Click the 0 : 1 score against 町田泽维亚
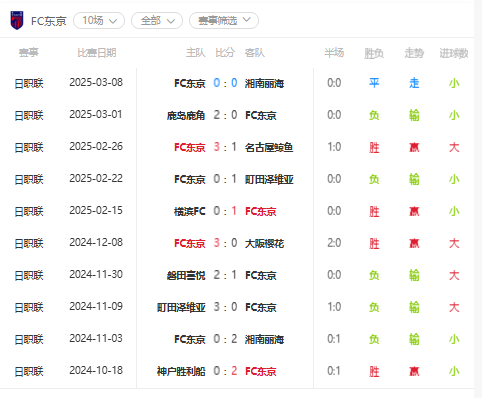The width and height of the screenshot is (482, 398). click(225, 179)
